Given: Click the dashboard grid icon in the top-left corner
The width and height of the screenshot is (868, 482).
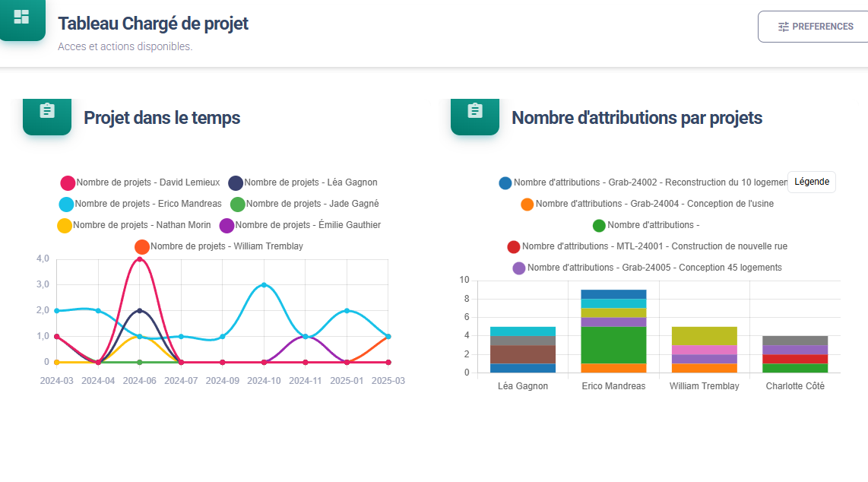Looking at the screenshot, I should 22,17.
